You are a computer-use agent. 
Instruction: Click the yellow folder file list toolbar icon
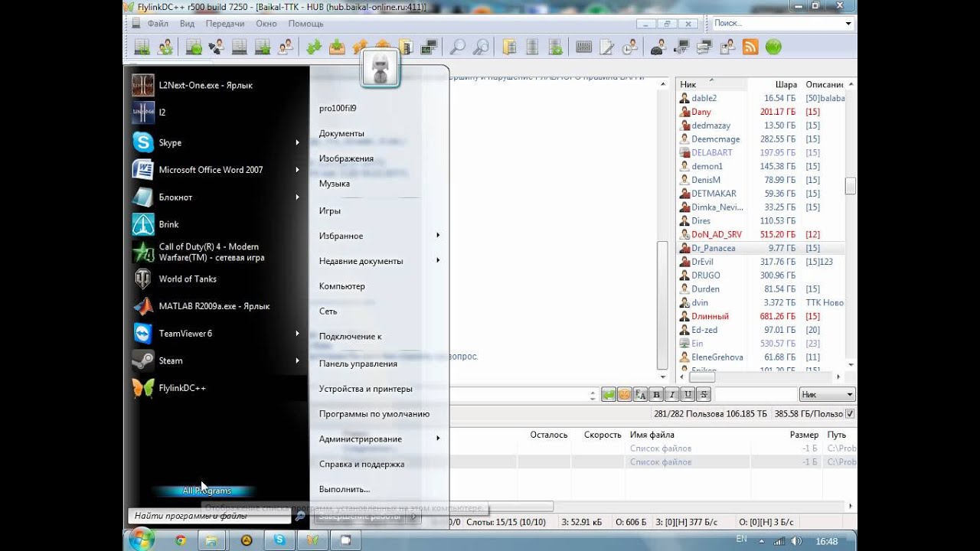click(x=510, y=47)
